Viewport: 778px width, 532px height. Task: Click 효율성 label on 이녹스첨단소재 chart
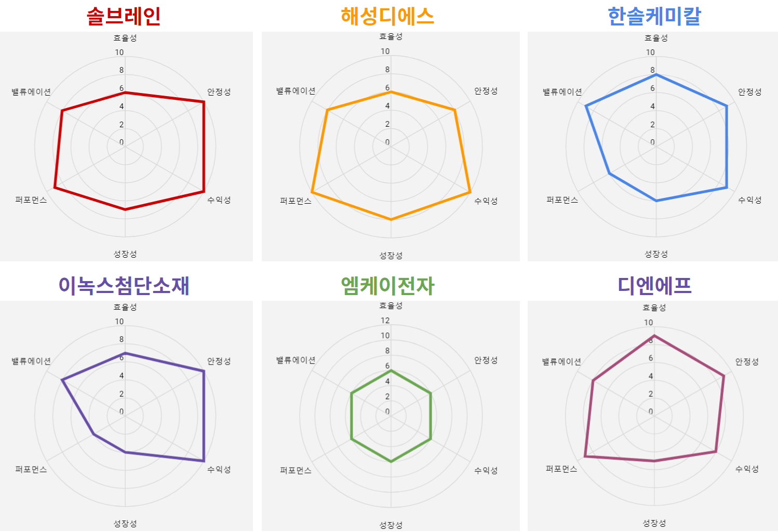coord(125,307)
